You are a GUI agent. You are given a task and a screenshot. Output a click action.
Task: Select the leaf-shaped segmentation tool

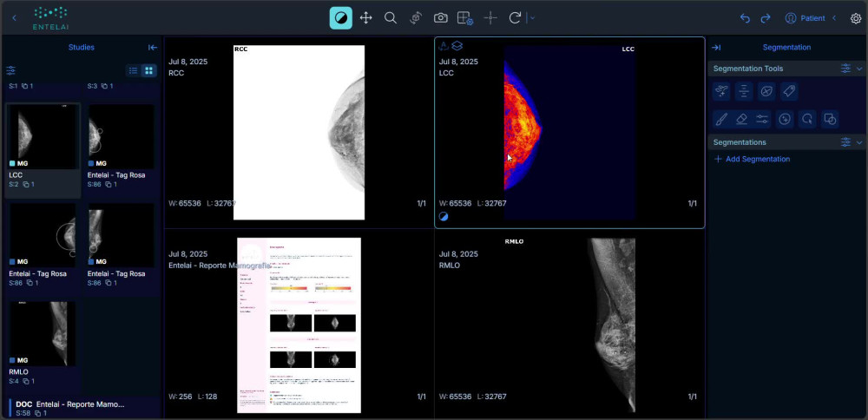point(766,91)
